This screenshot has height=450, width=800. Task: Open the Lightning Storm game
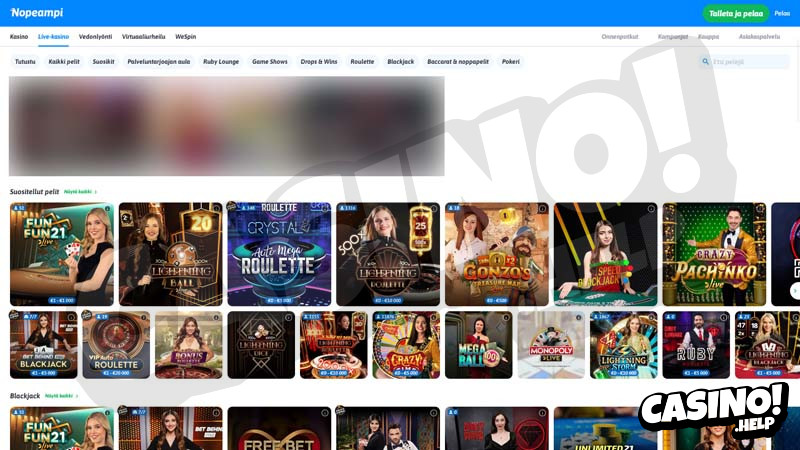(x=623, y=345)
